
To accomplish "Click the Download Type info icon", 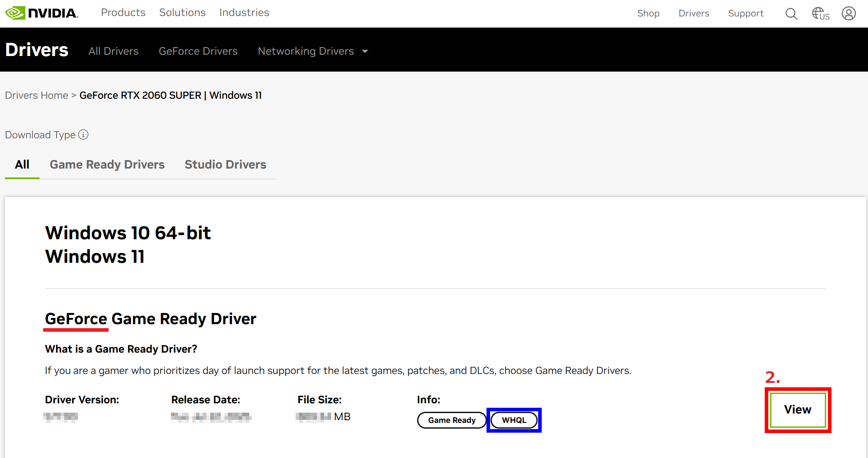I will tap(83, 135).
